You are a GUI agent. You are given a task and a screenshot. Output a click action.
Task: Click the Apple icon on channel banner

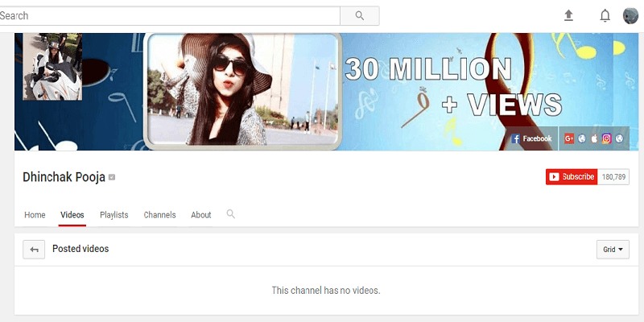tap(594, 138)
